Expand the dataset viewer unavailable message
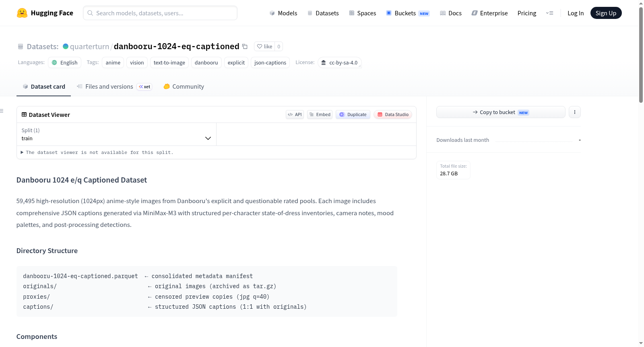Image resolution: width=644 pixels, height=347 pixels. click(x=97, y=152)
